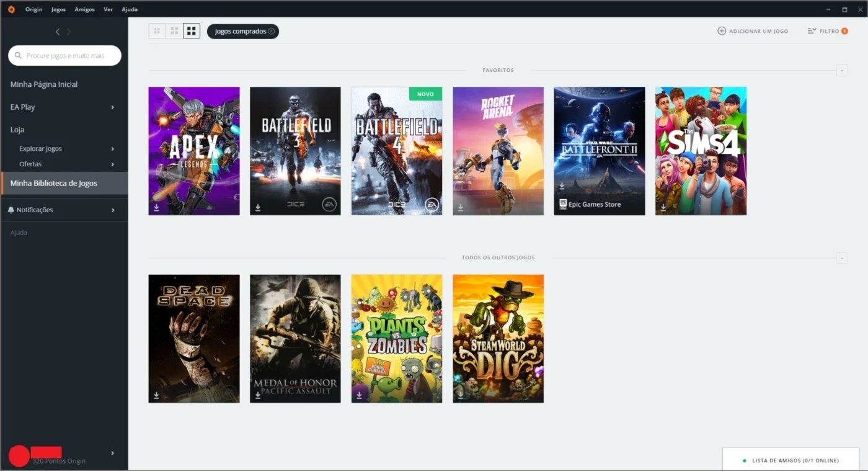Open Ajuda in the sidebar
Image resolution: width=868 pixels, height=471 pixels.
pos(19,232)
